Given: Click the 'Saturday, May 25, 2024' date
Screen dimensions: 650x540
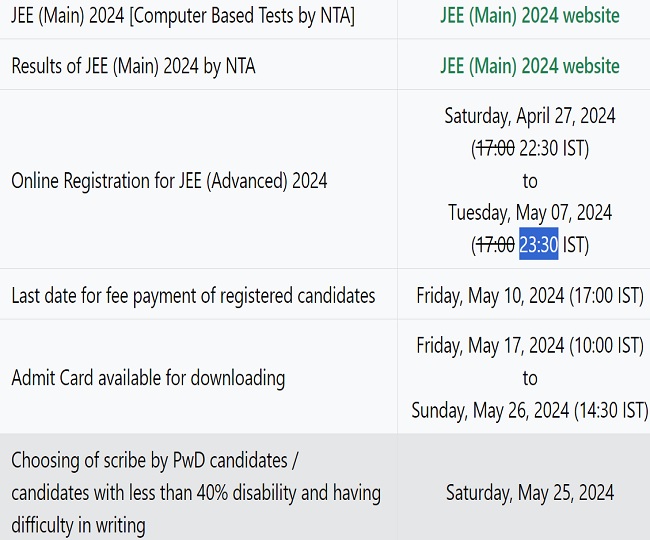Looking at the screenshot, I should (x=529, y=492).
